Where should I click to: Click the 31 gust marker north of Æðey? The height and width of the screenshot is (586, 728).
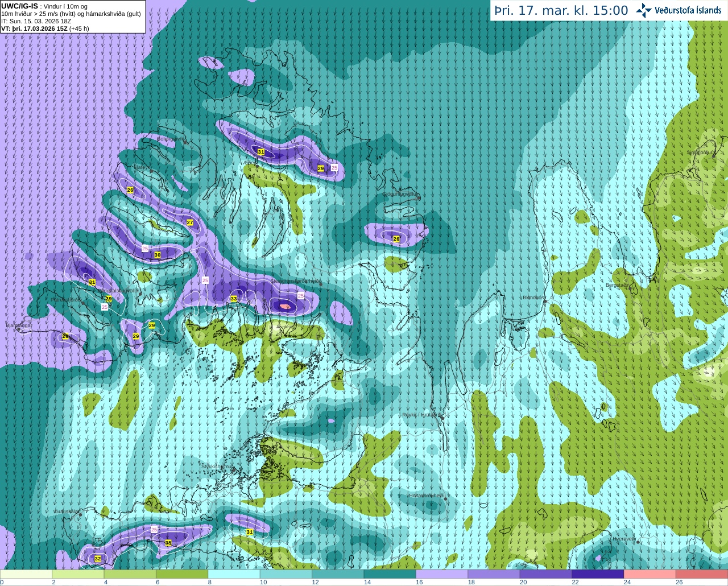coord(261,152)
